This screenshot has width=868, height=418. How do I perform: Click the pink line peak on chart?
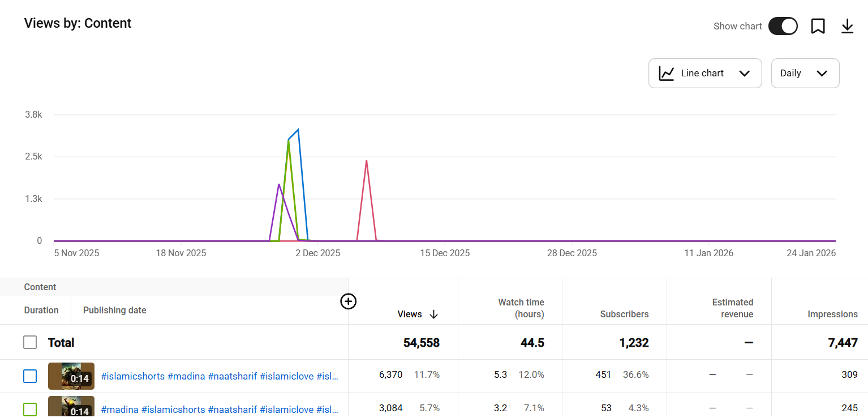[x=367, y=161]
